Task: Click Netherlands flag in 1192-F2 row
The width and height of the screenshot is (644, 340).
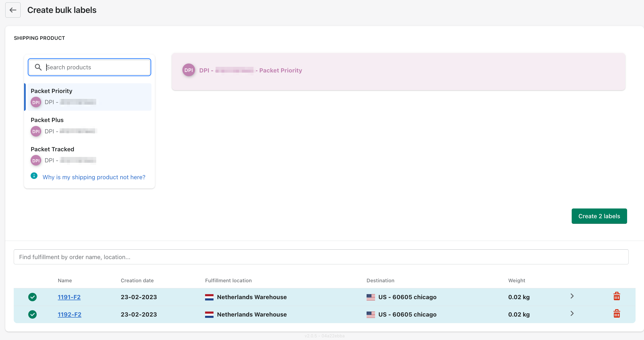Action: 209,315
